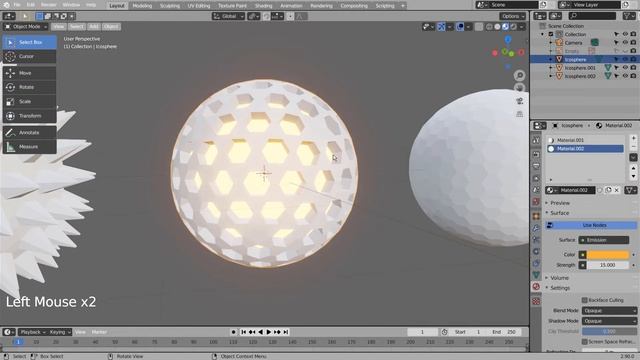Viewport: 640px width, 360px height.
Task: Open the Material properties tab icon
Action: click(536, 287)
